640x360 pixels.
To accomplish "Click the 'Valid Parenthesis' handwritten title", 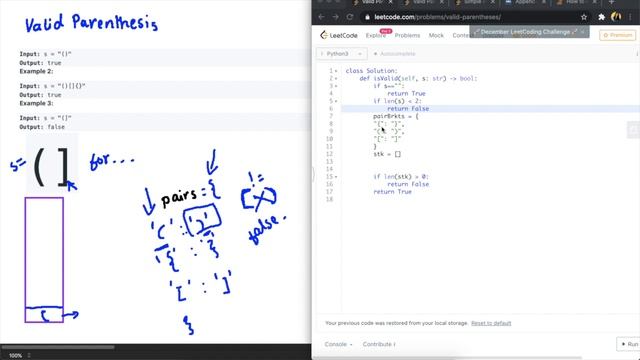I will click(91, 23).
